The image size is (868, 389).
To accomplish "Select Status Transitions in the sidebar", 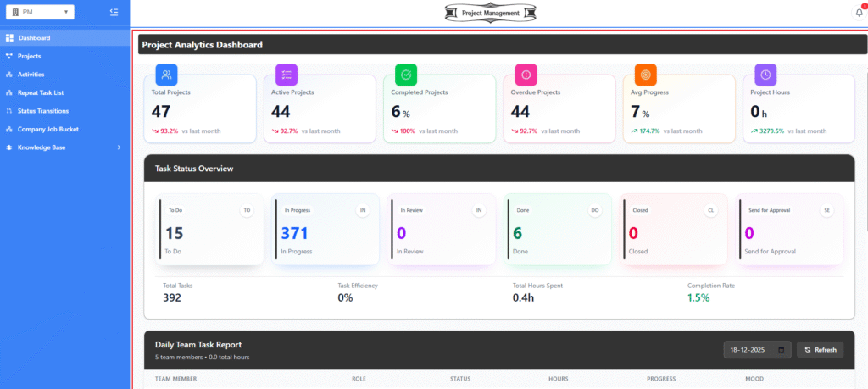I will click(42, 111).
